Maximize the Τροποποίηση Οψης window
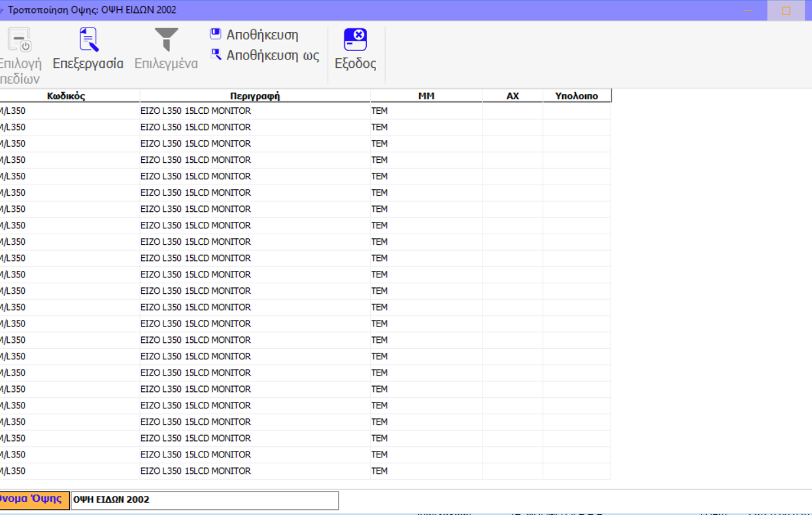This screenshot has width=812, height=515. [x=786, y=10]
